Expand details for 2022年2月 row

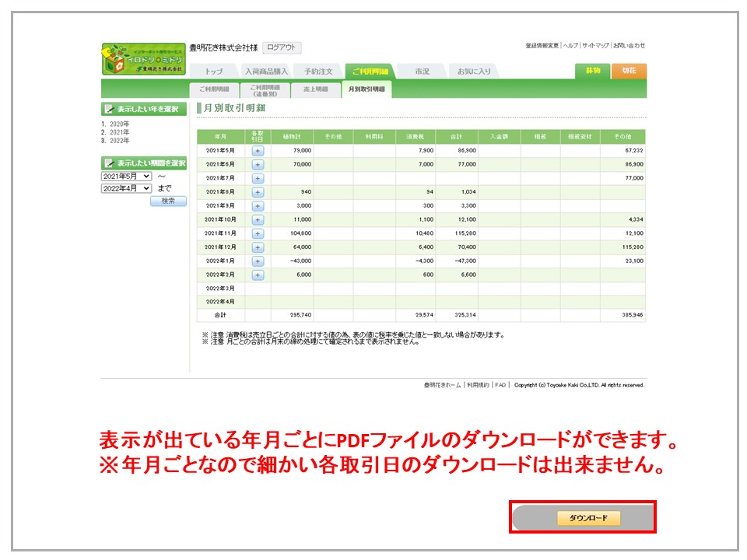click(x=258, y=275)
